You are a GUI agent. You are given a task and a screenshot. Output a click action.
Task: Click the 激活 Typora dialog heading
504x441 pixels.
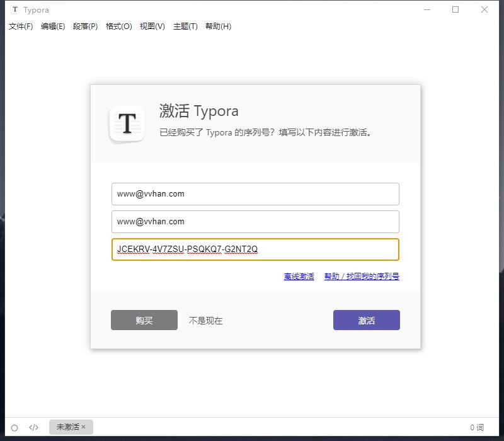pyautogui.click(x=198, y=111)
